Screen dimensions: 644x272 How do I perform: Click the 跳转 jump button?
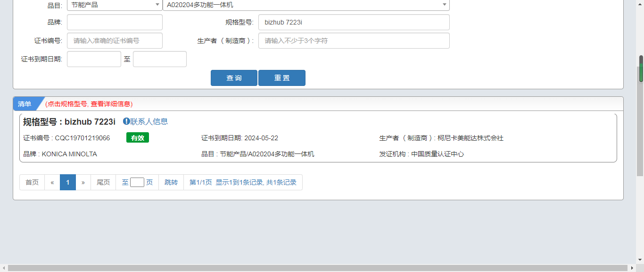[x=171, y=182]
